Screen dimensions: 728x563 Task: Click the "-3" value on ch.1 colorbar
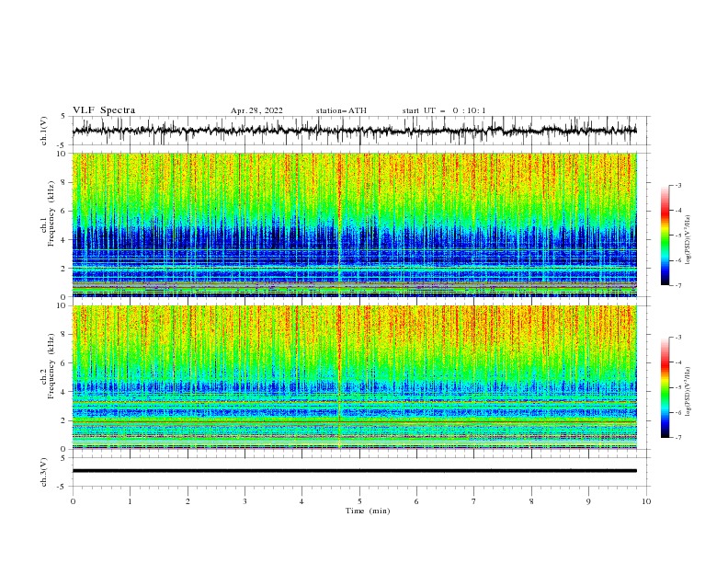677,185
